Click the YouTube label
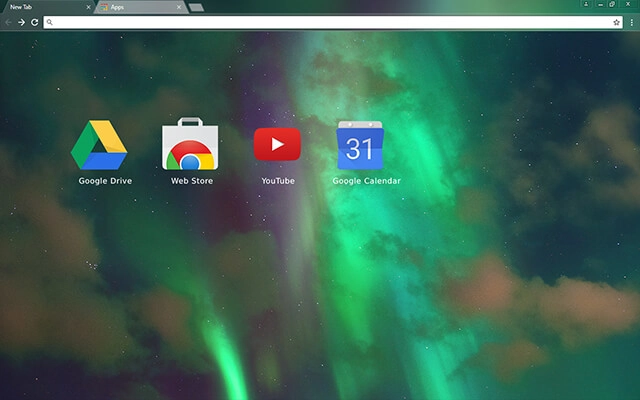640x400 pixels. point(278,181)
